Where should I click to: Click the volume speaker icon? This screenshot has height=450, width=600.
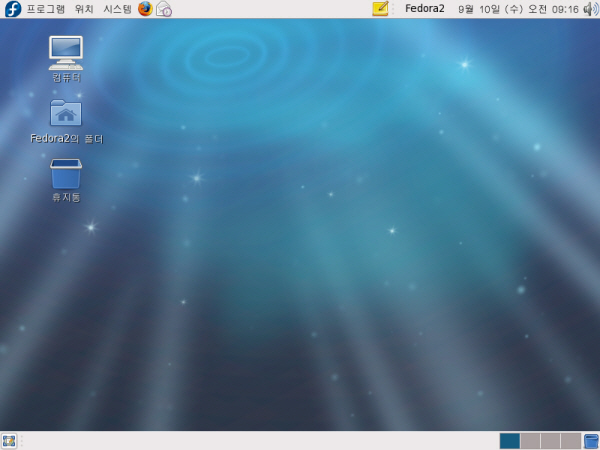(x=591, y=9)
